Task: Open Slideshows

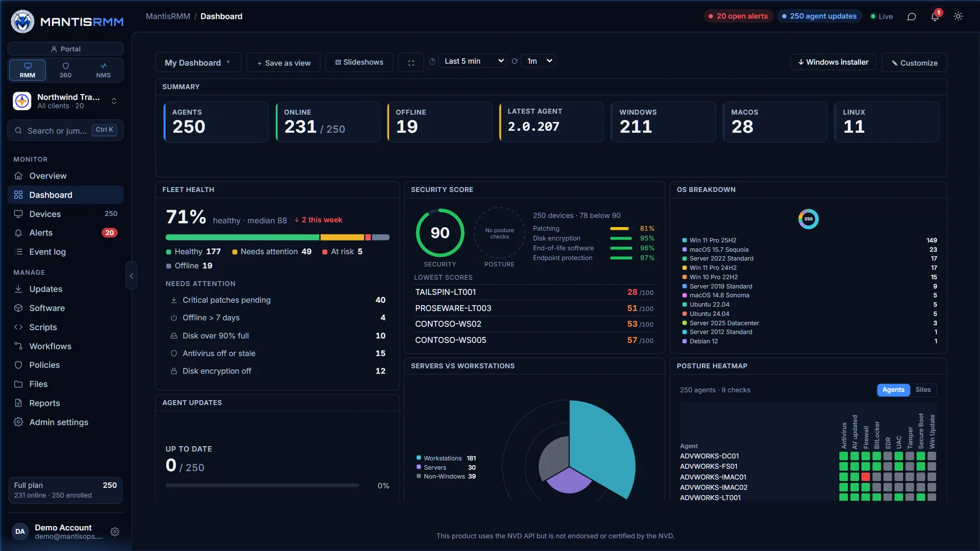Action: (x=359, y=62)
